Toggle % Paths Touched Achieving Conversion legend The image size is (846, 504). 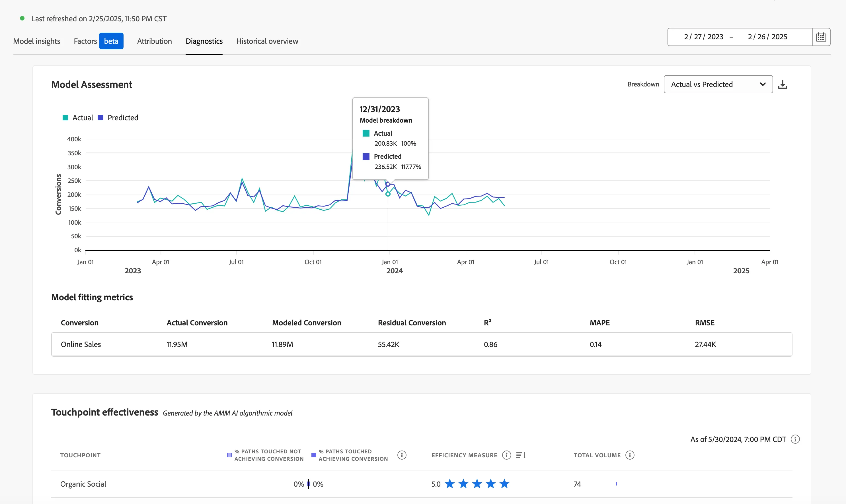[x=349, y=455]
